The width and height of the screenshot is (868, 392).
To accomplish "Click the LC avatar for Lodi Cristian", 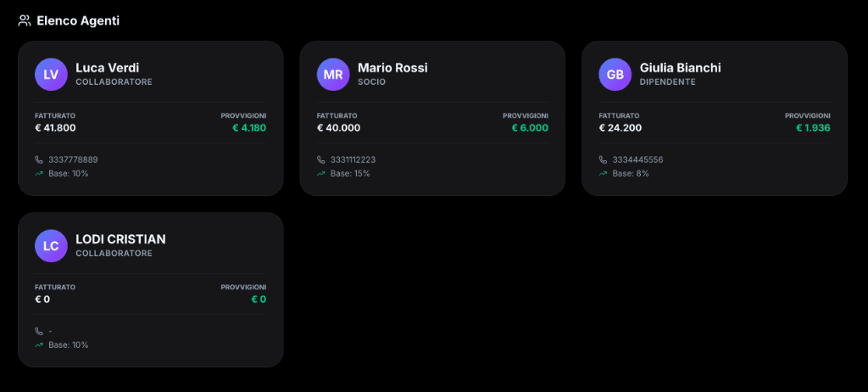I will pyautogui.click(x=51, y=245).
